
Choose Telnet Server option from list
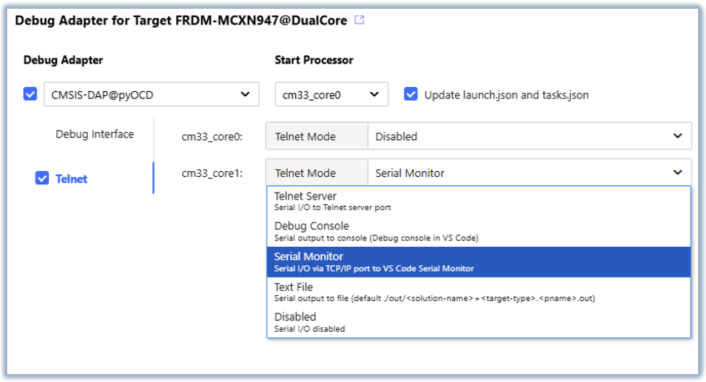click(x=479, y=201)
